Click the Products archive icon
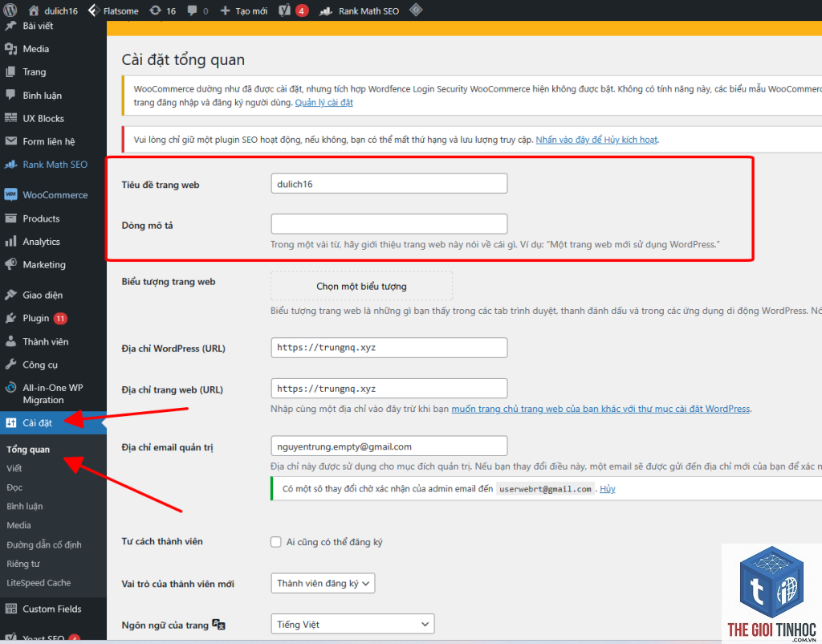 pos(10,218)
